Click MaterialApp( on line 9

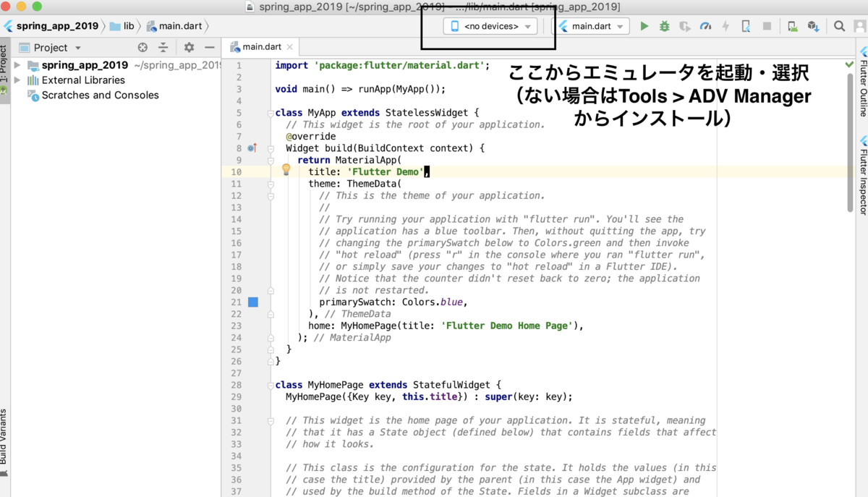(x=368, y=160)
